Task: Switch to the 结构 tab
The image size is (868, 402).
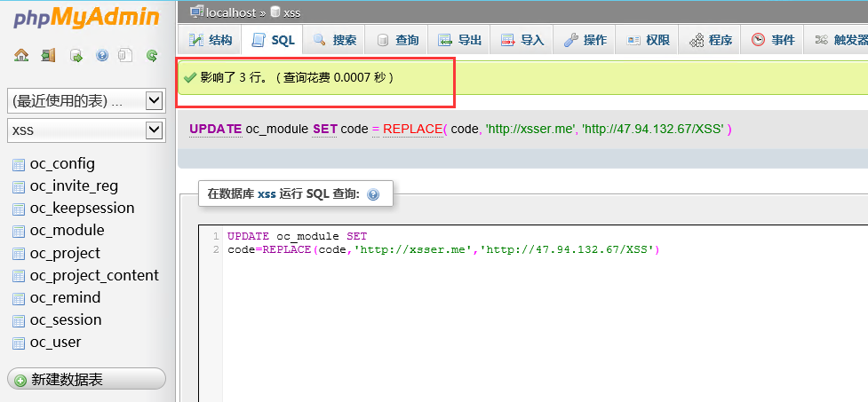Action: coord(211,40)
